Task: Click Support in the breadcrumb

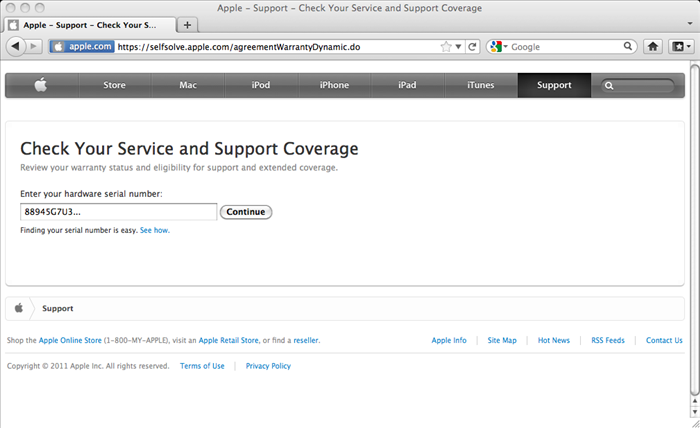Action: pyautogui.click(x=58, y=308)
